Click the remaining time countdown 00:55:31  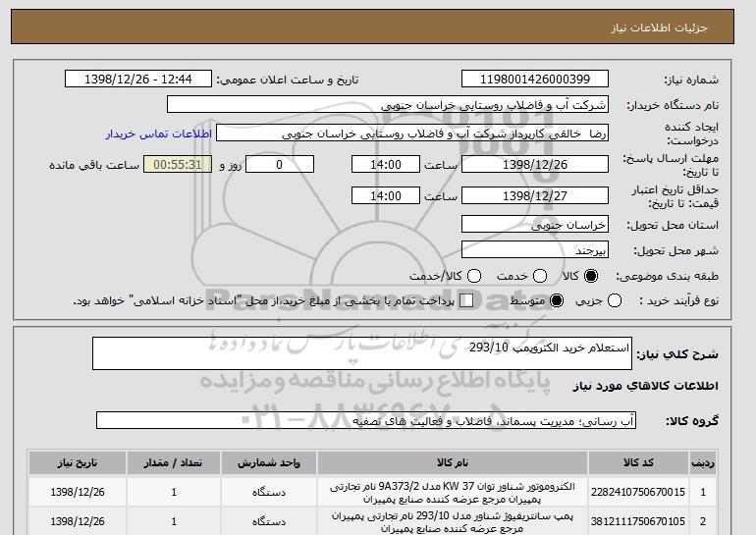tap(178, 164)
